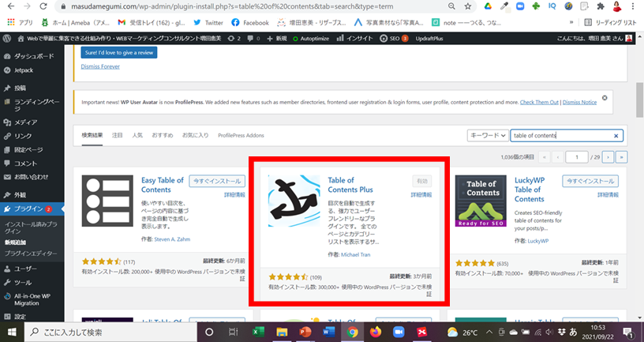Click the page number input field
Viewport: 644px width, 342px height.
(x=577, y=157)
